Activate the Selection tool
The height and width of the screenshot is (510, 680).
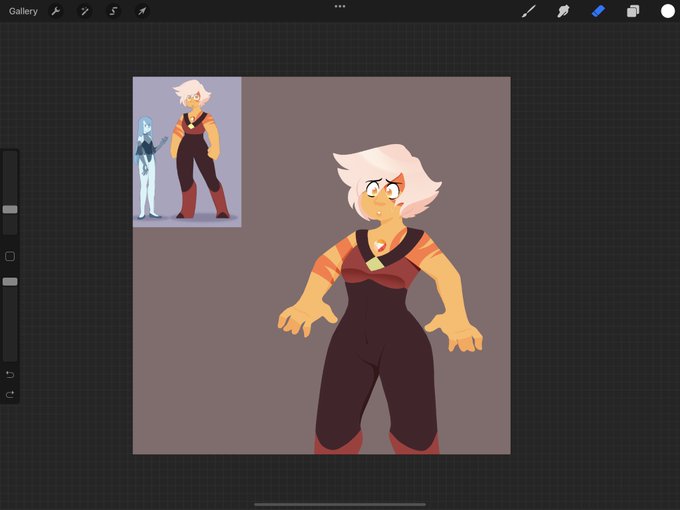pos(113,11)
